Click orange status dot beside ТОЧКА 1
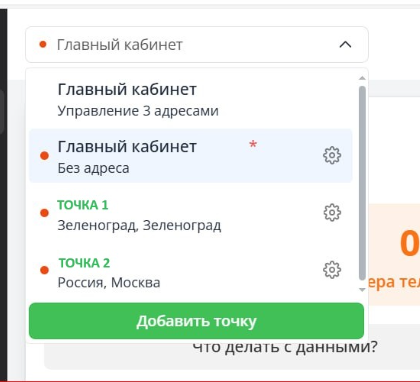Image resolution: width=420 pixels, height=382 pixels. pyautogui.click(x=44, y=213)
